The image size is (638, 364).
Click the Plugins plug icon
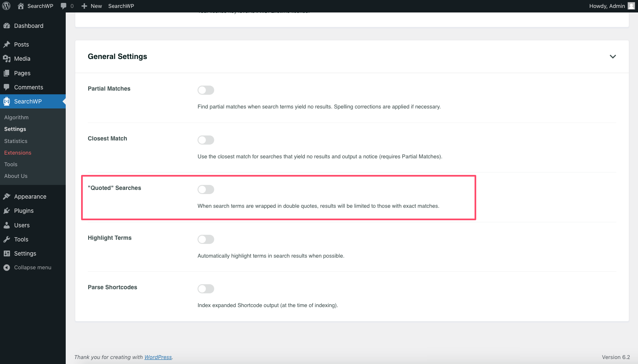point(7,211)
